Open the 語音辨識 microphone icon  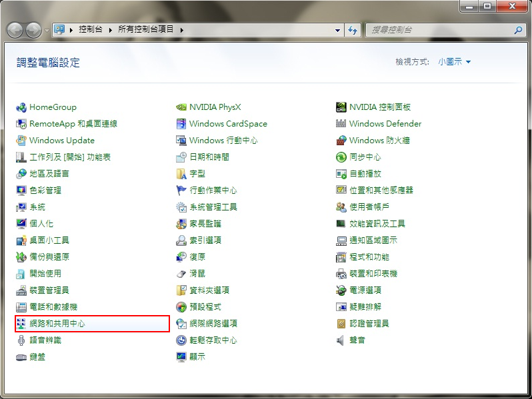tap(21, 340)
